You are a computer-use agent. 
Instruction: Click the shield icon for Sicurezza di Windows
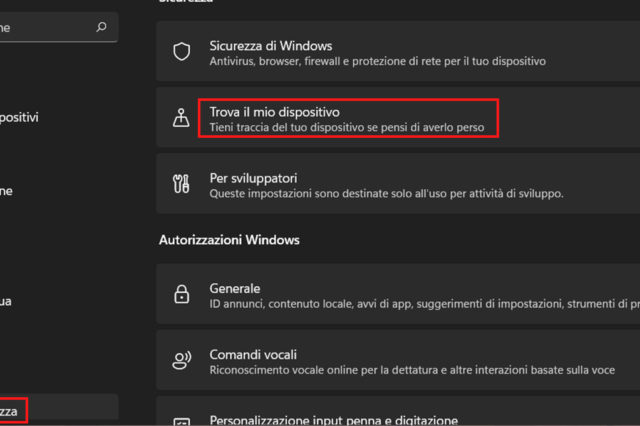point(182,53)
